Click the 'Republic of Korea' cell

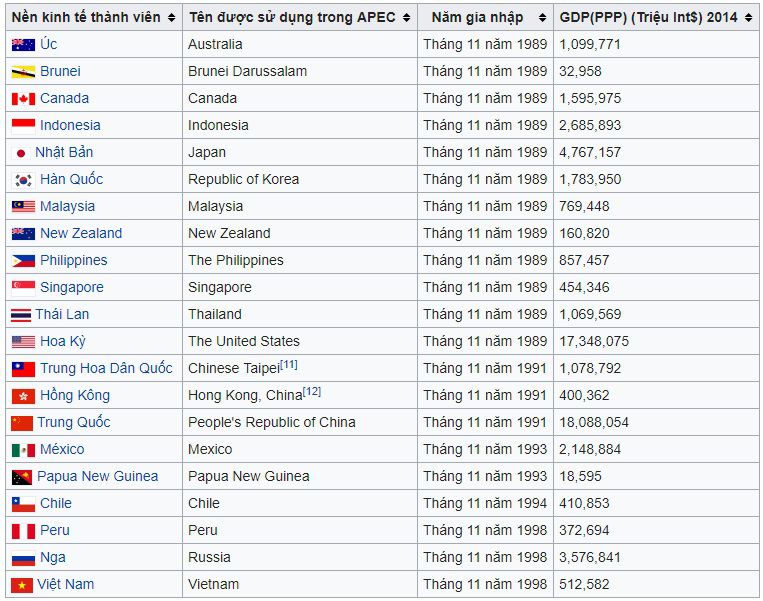(x=300, y=180)
